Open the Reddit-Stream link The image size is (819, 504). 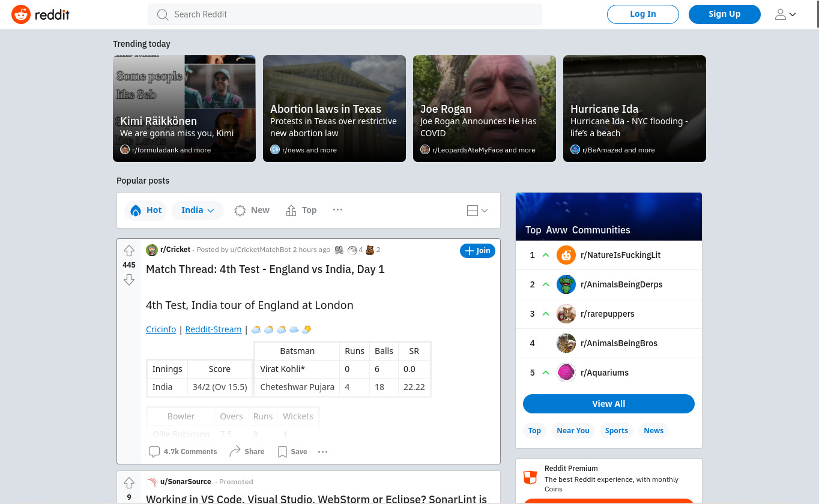tap(213, 329)
